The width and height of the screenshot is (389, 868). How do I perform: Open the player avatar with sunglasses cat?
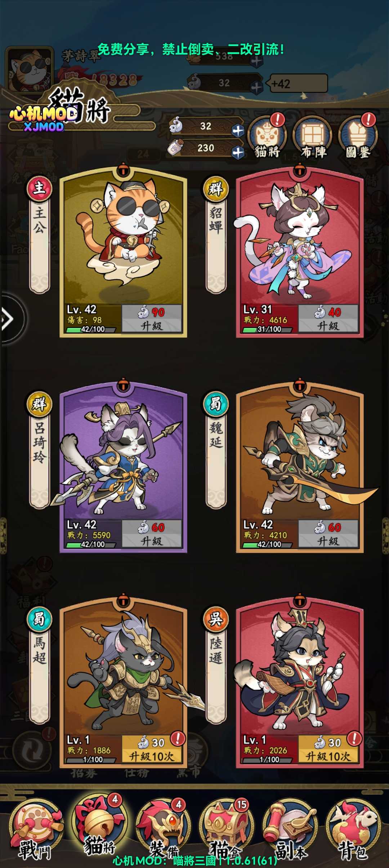point(30,69)
